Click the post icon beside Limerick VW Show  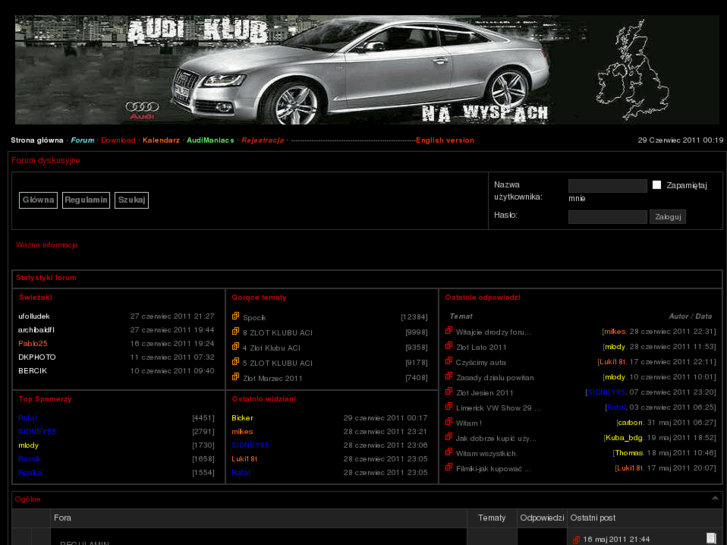point(449,407)
